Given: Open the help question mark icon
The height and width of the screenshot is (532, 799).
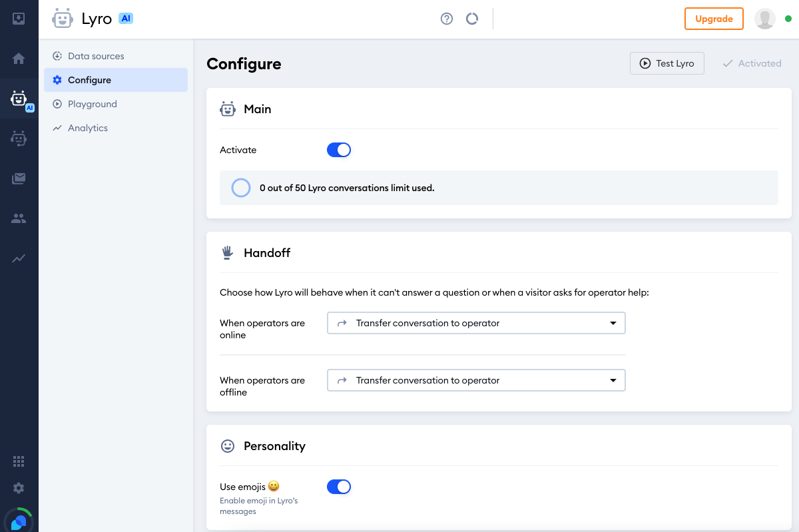Looking at the screenshot, I should pos(447,19).
